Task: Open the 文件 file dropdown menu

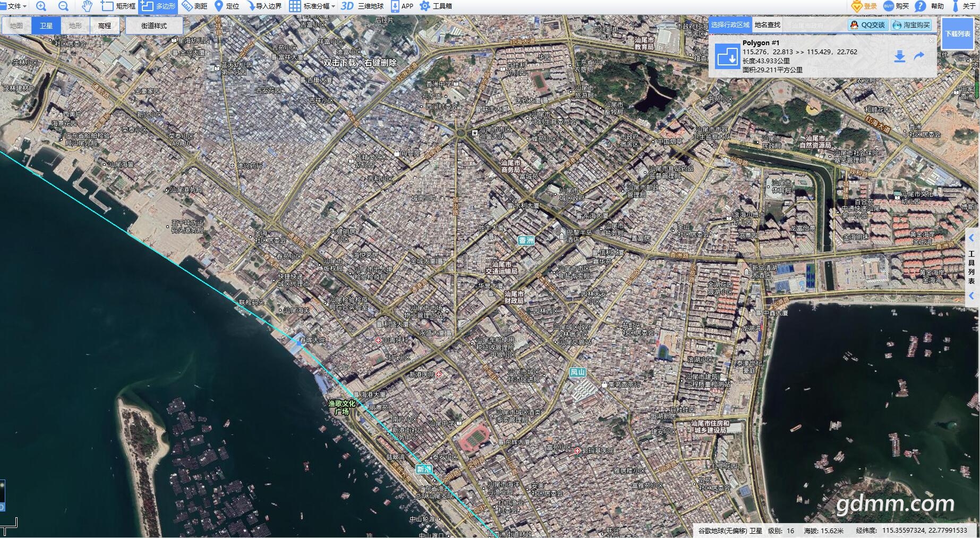Action: [14, 6]
